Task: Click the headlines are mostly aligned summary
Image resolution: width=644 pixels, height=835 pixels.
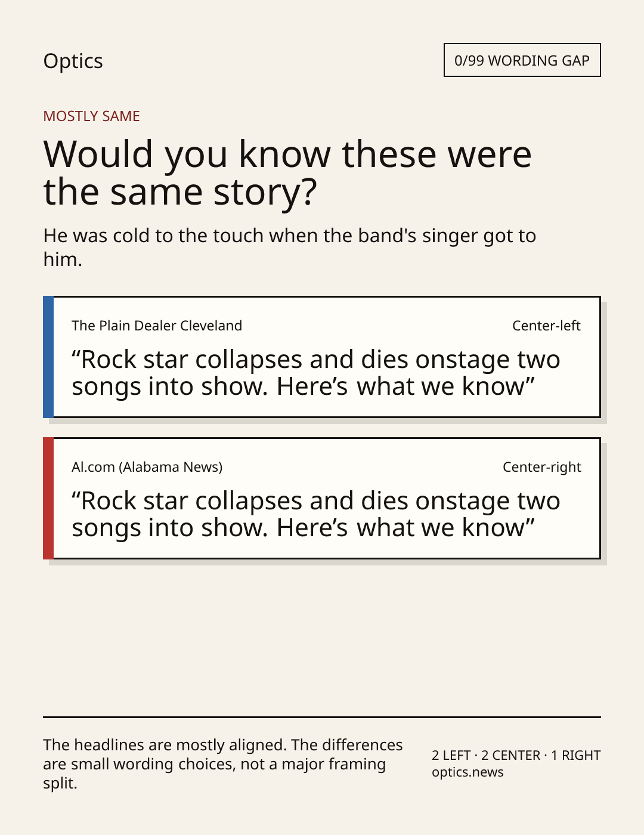Action: pos(223,764)
